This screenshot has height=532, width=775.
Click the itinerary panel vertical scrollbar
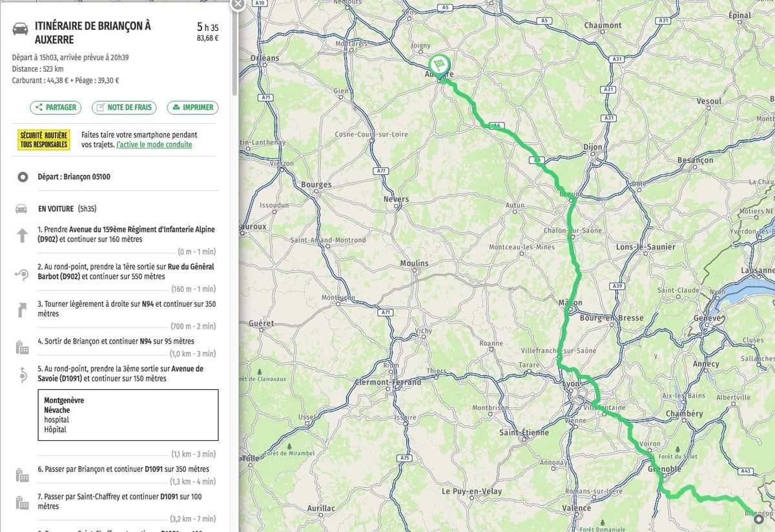pos(234,52)
